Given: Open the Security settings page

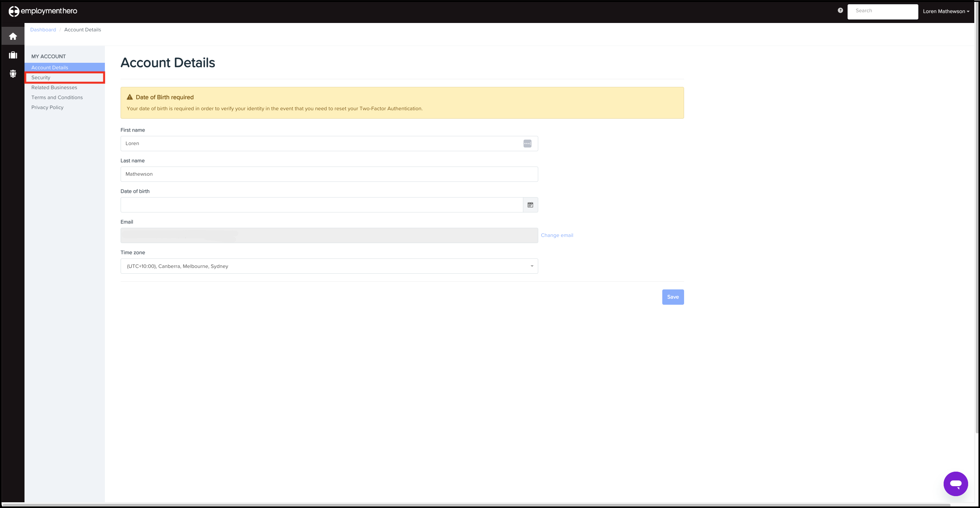Looking at the screenshot, I should pyautogui.click(x=41, y=77).
